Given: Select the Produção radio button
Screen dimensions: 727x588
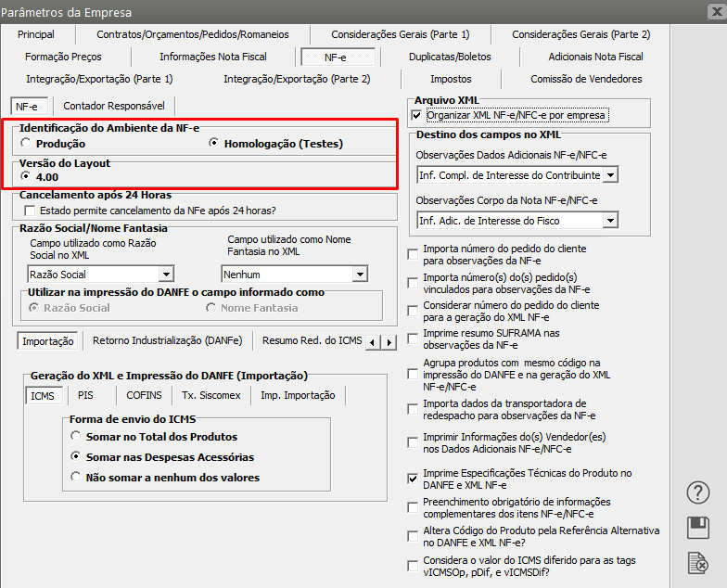Looking at the screenshot, I should (x=26, y=143).
